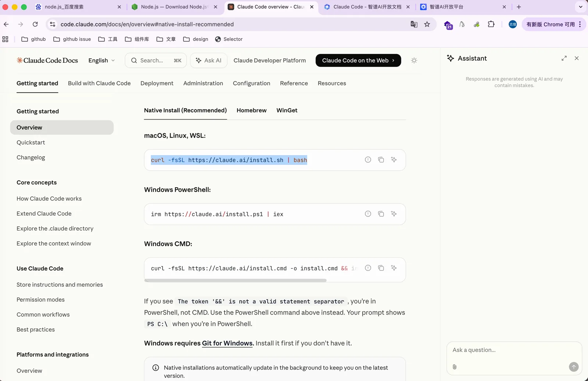This screenshot has width=588, height=381.
Task: Switch to the 智谱AI开放平台 browser tab
Action: [x=463, y=7]
